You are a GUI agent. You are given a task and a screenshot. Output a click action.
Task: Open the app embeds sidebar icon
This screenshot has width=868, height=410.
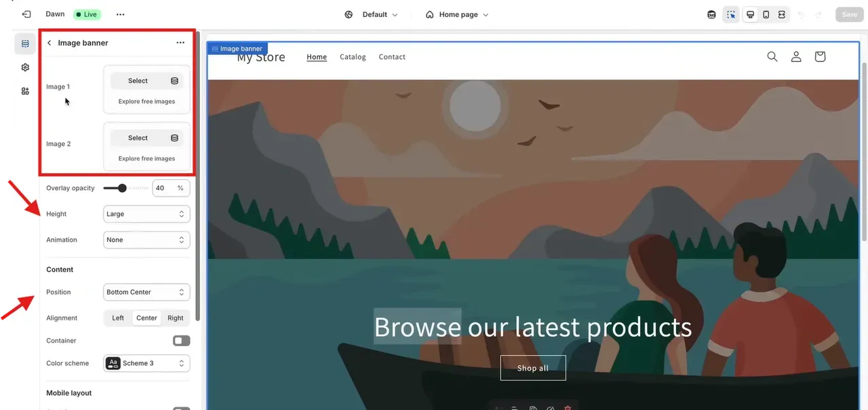tap(25, 91)
